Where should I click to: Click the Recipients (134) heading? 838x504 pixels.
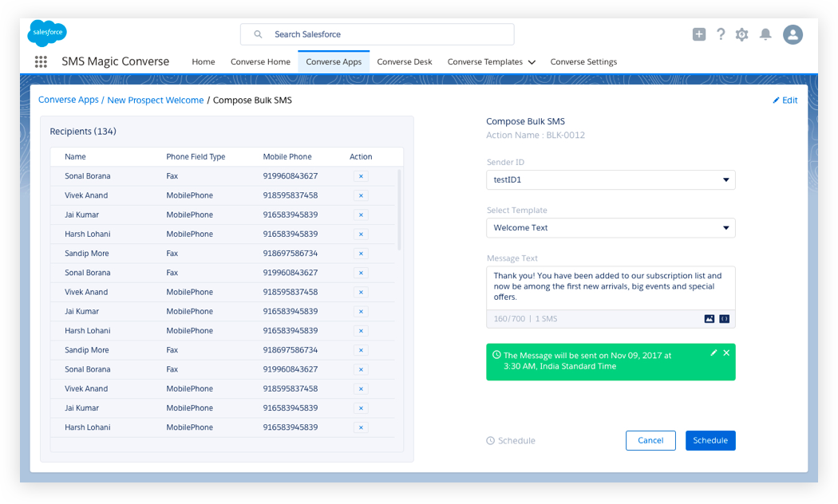pos(83,132)
